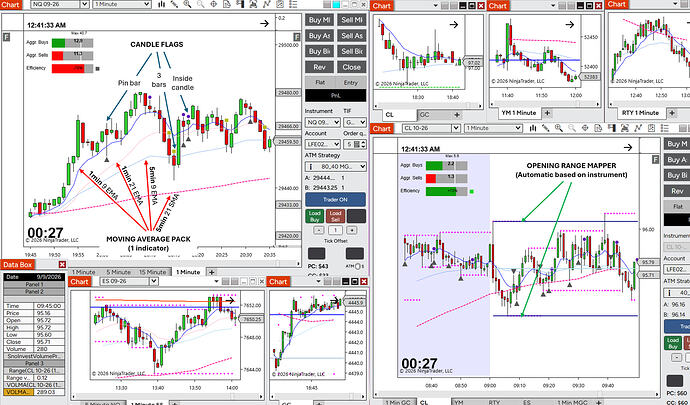Image resolution: width=690 pixels, height=405 pixels.
Task: Expand the Instrument NQ 09 dropdown in Chart Trader
Action: pyautogui.click(x=323, y=122)
